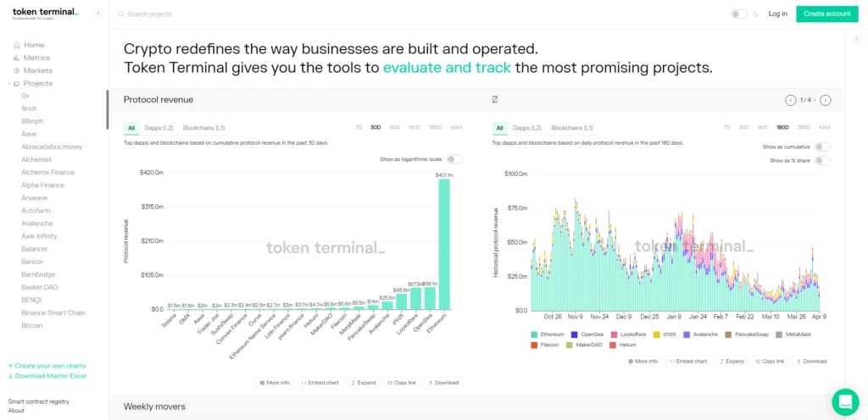Click the moon icon next to the theme switch
This screenshot has width=868, height=420.
pyautogui.click(x=755, y=14)
